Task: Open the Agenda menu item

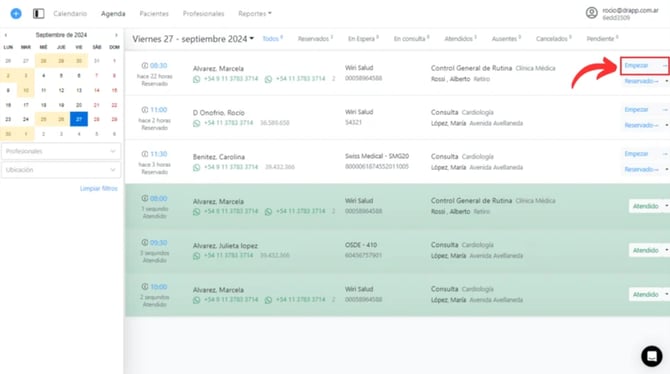Action: point(113,14)
